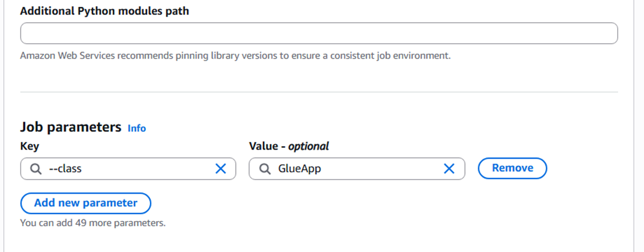Click the Key column label
Image resolution: width=644 pixels, height=252 pixels.
[x=30, y=146]
